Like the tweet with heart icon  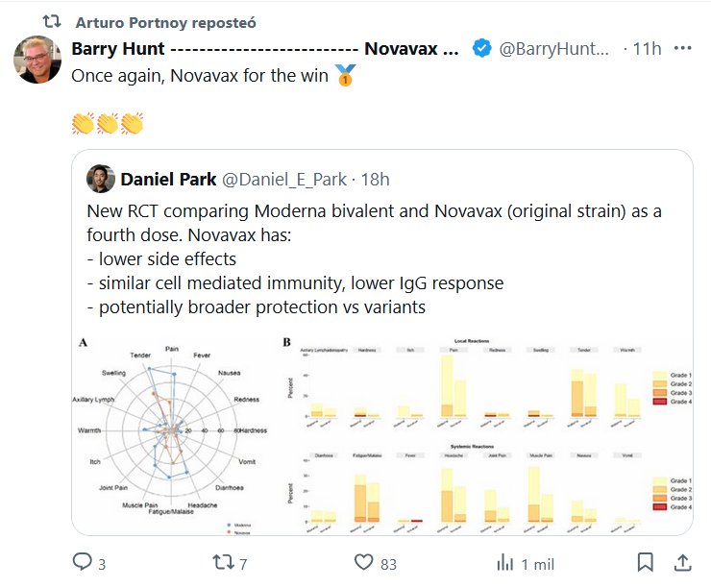pos(363,561)
